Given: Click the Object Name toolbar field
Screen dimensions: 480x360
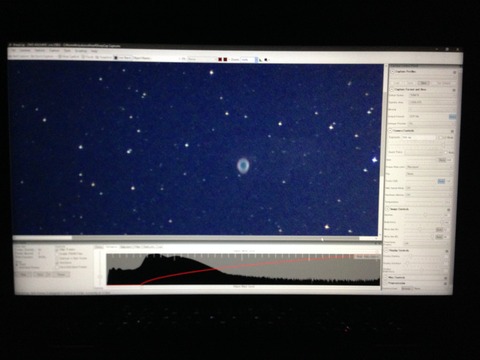Looking at the screenshot, I should click(x=143, y=58).
